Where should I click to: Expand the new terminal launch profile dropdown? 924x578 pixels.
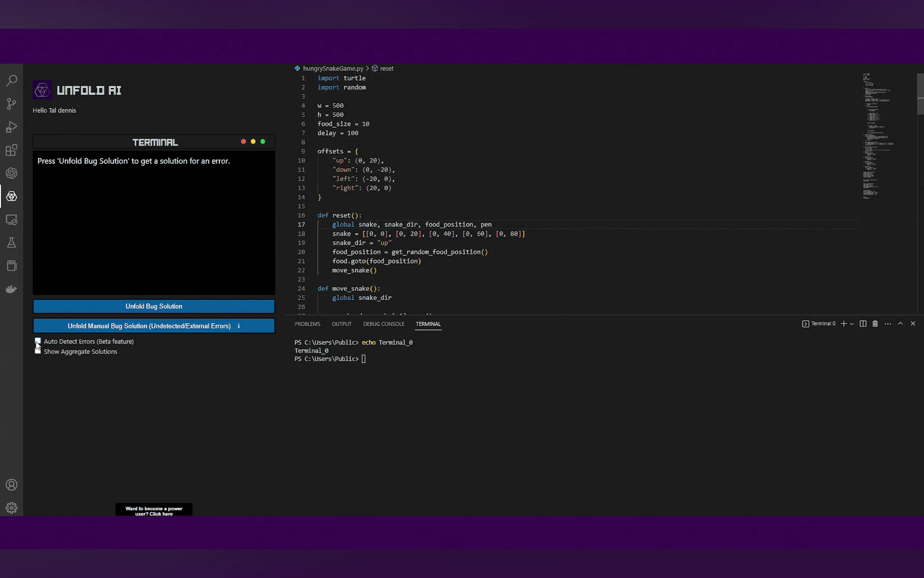851,324
